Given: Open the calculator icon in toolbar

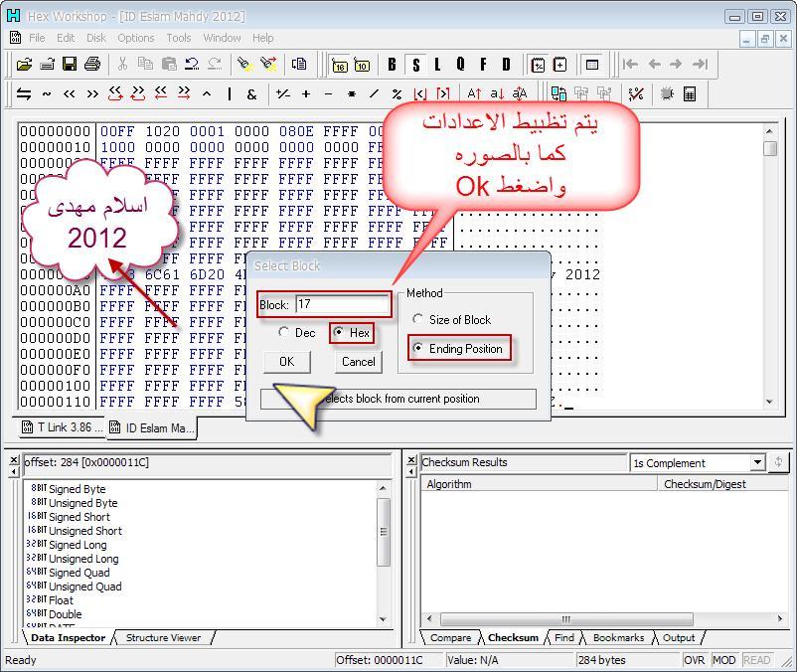Looking at the screenshot, I should point(690,94).
